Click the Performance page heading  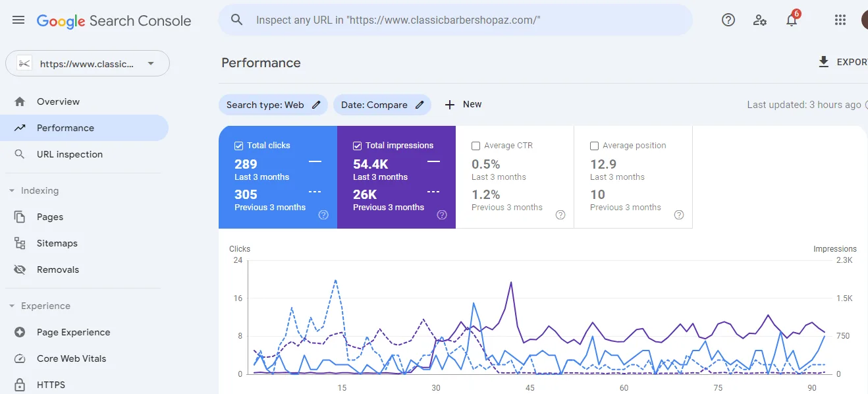click(261, 63)
